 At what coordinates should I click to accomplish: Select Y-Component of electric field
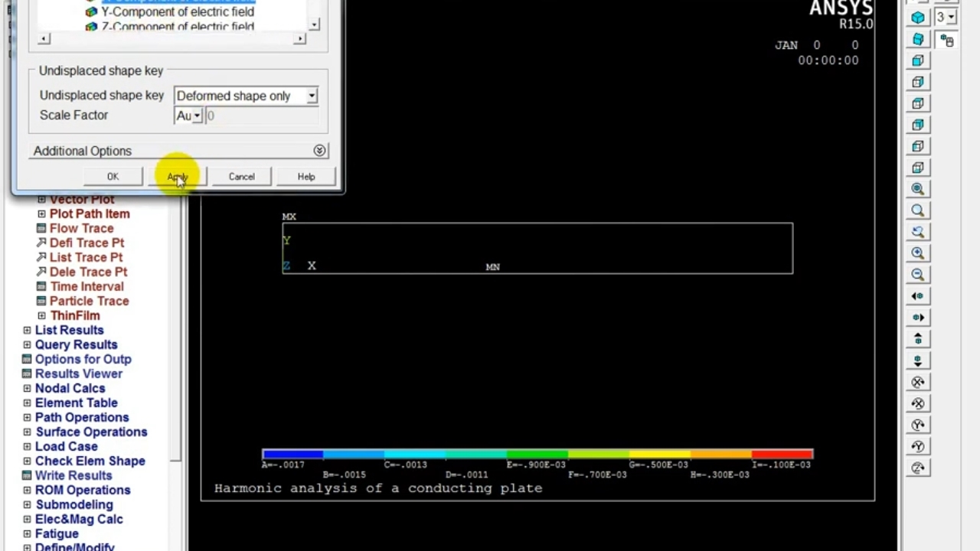pyautogui.click(x=177, y=12)
